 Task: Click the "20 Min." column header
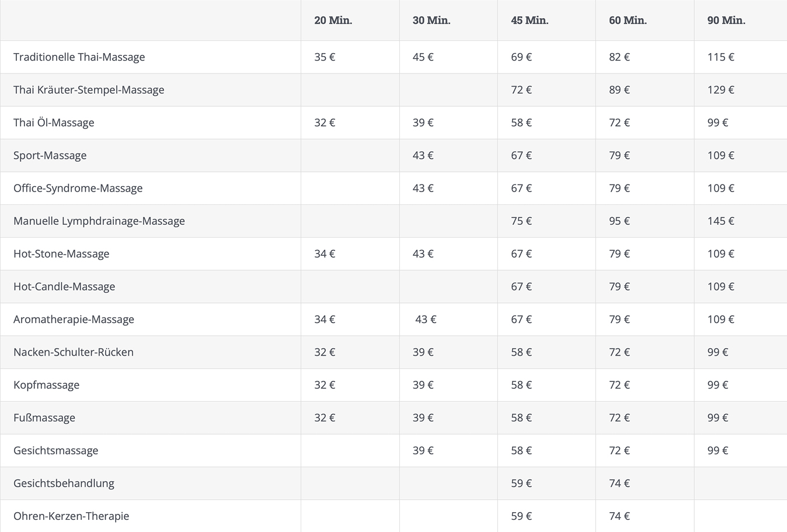(x=333, y=20)
